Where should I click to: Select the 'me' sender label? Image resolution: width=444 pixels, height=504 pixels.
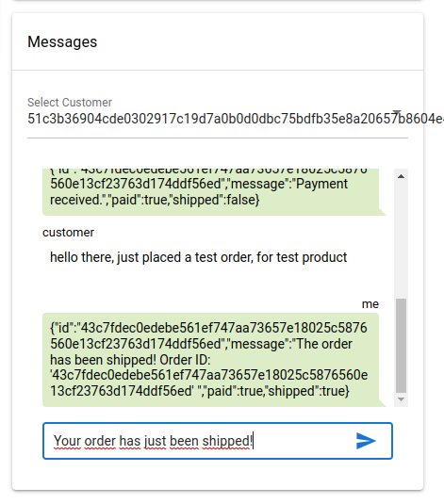(370, 304)
